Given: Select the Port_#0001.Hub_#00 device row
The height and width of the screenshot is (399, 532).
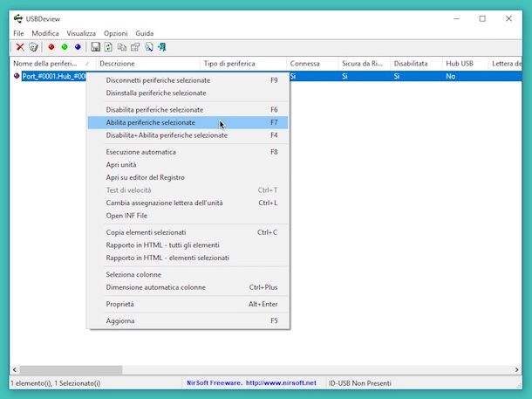Looking at the screenshot, I should (53, 76).
